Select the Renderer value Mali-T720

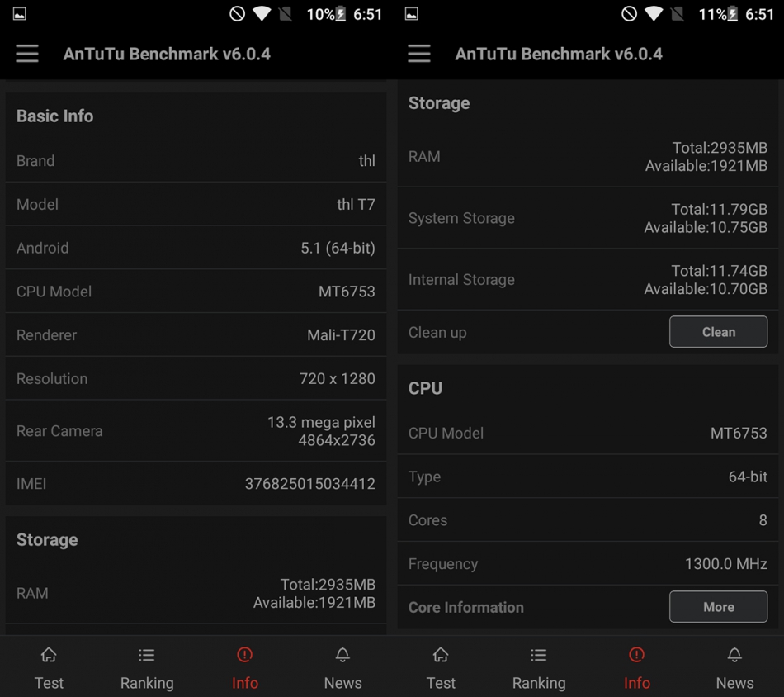341,335
